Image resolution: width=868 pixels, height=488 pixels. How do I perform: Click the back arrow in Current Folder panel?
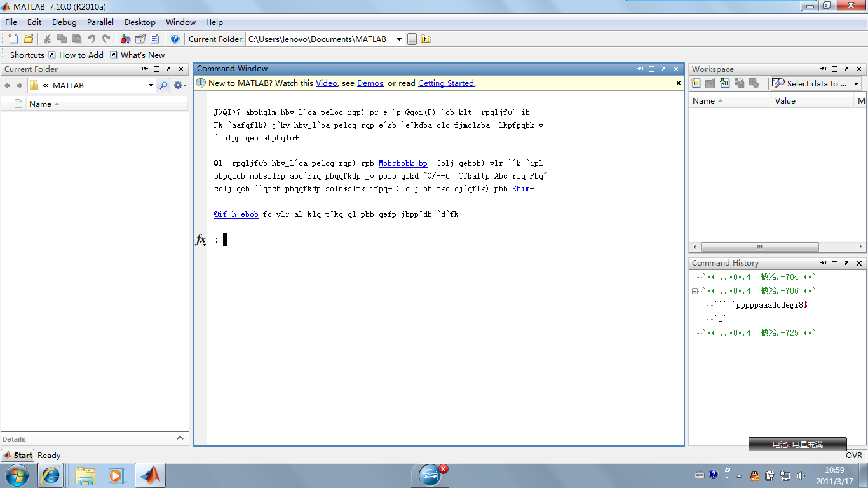click(x=8, y=85)
